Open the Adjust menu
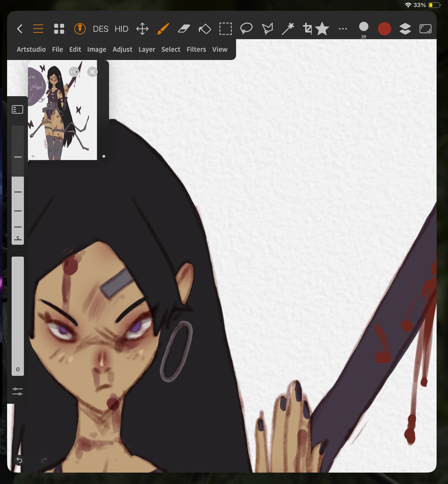The image size is (448, 484). click(x=122, y=50)
